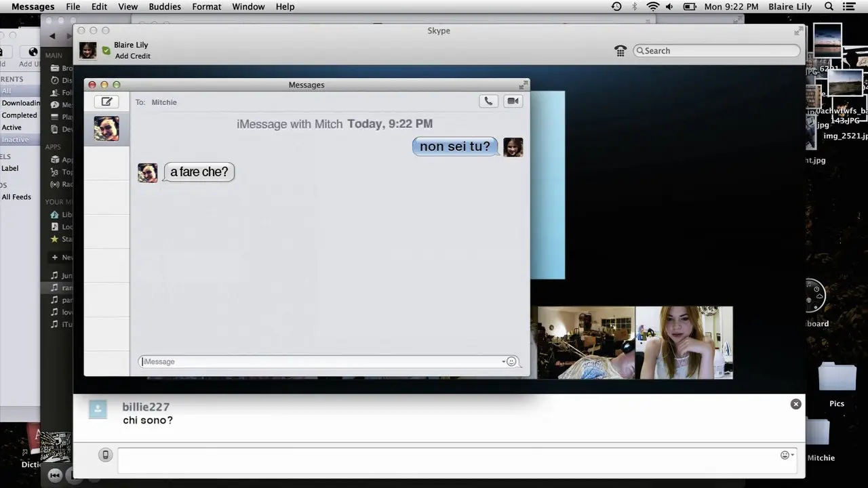Click the back arrow in the dark music window

coord(52,36)
